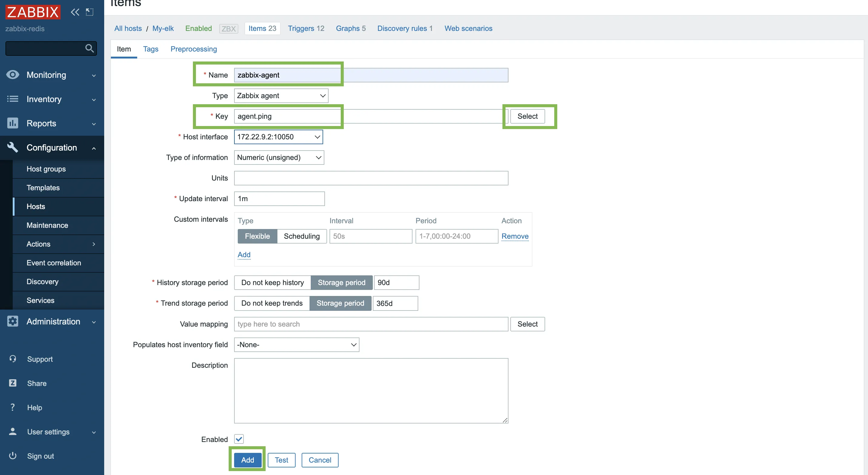
Task: Select Storage period for history
Action: pos(341,283)
